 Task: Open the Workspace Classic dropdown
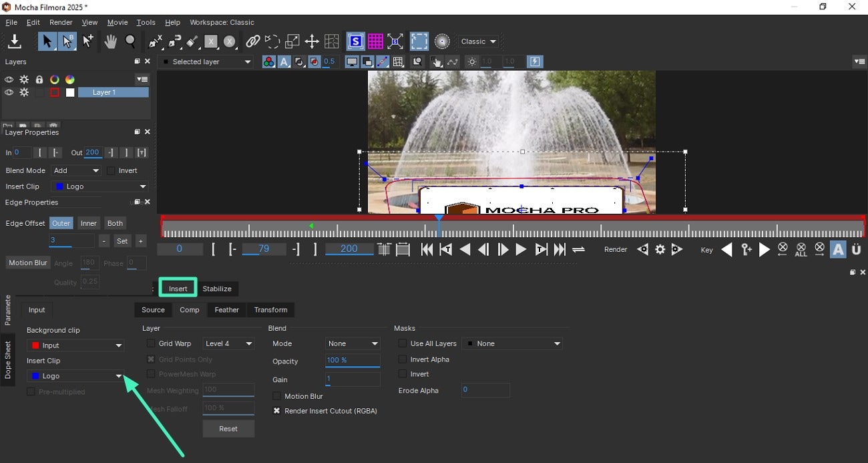(x=477, y=41)
